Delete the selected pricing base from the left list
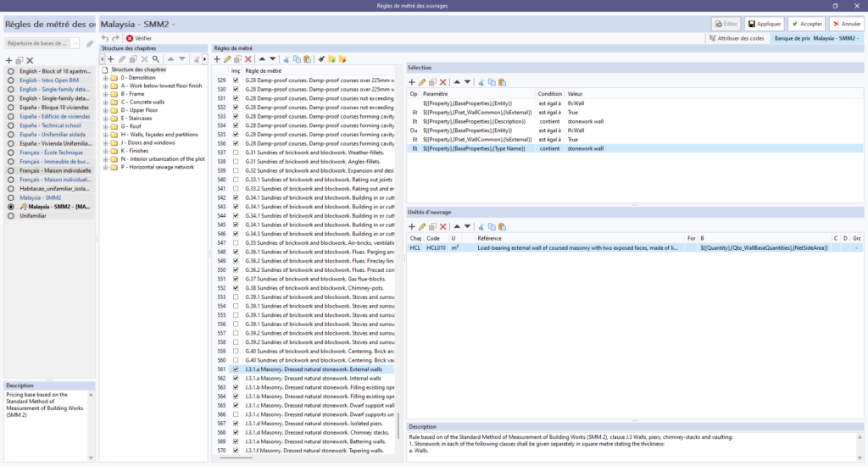 [30, 60]
